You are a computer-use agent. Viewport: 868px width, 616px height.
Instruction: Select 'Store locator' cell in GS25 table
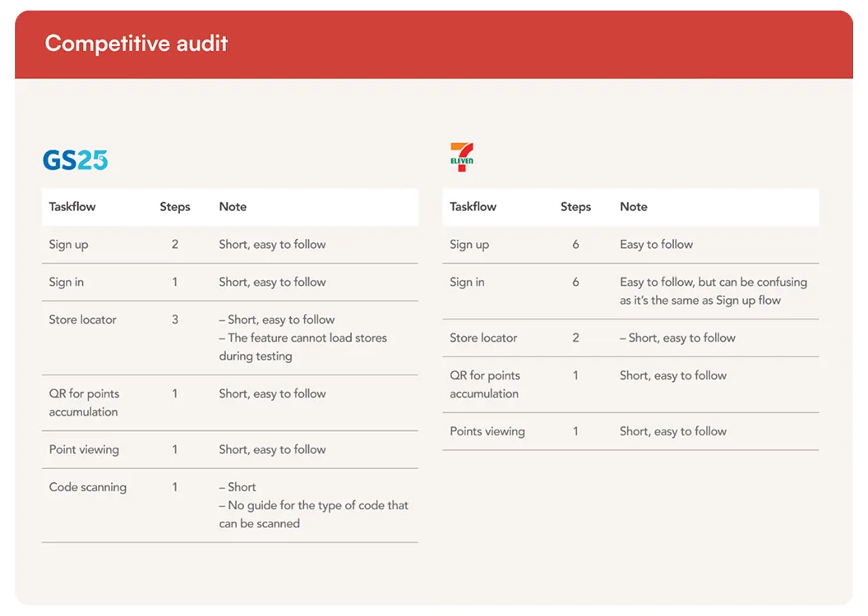pyautogui.click(x=82, y=319)
